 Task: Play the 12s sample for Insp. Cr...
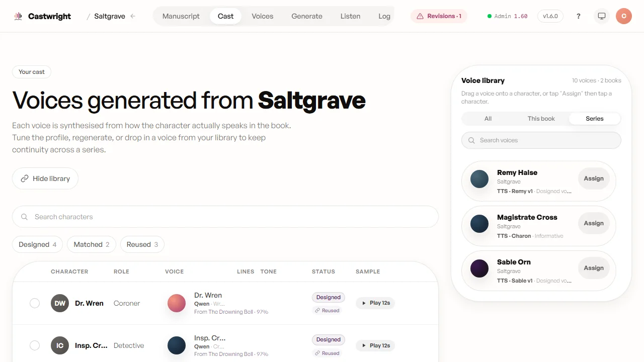point(375,345)
